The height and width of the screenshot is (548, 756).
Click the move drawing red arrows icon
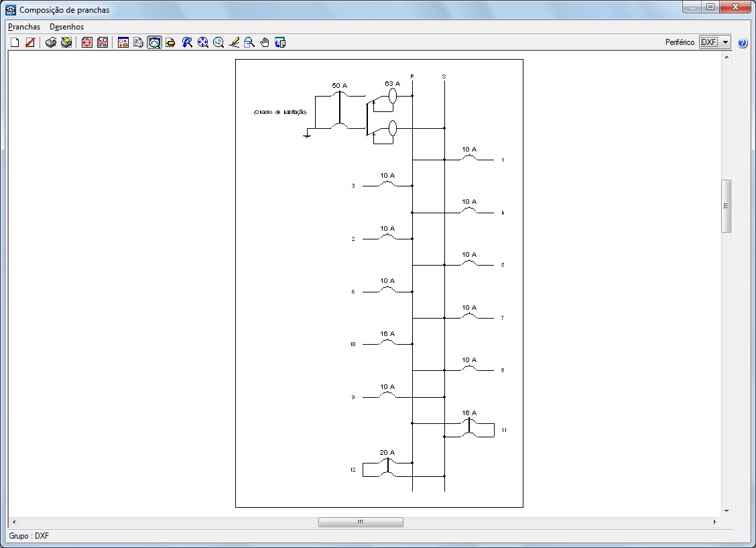click(86, 42)
